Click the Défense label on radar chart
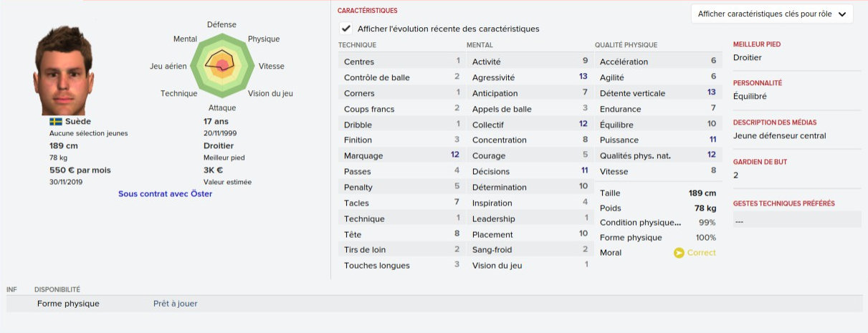This screenshot has width=868, height=333. [221, 24]
